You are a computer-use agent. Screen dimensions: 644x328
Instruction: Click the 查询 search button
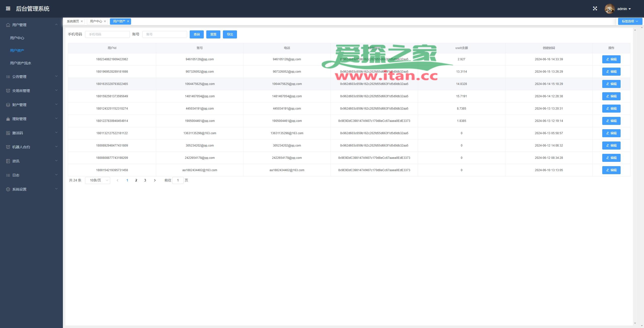click(196, 34)
